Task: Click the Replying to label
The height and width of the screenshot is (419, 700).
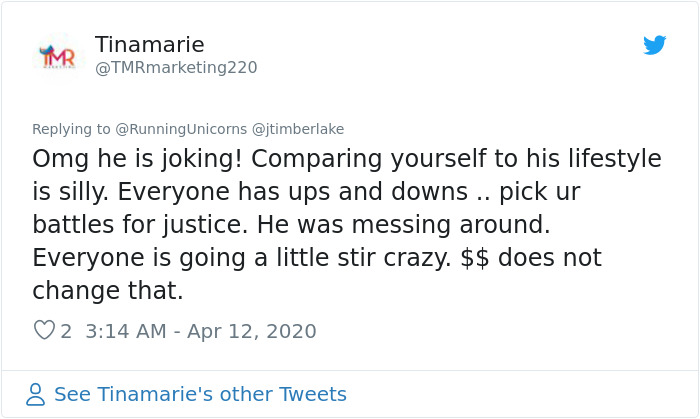Action: 71,129
